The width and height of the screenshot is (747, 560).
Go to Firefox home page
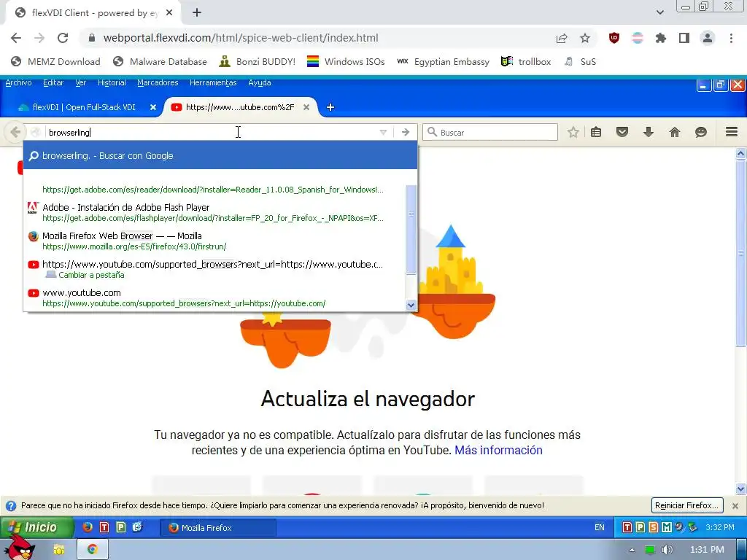(x=675, y=133)
